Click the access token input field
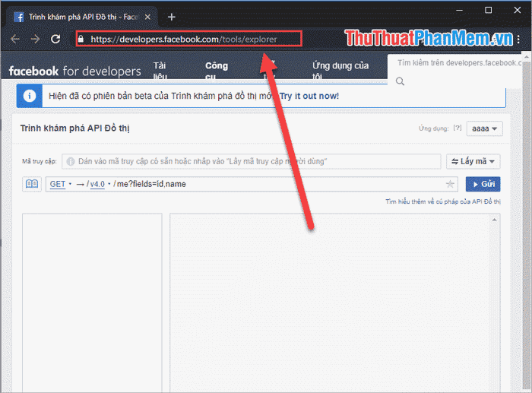The height and width of the screenshot is (393, 532). pyautogui.click(x=251, y=161)
